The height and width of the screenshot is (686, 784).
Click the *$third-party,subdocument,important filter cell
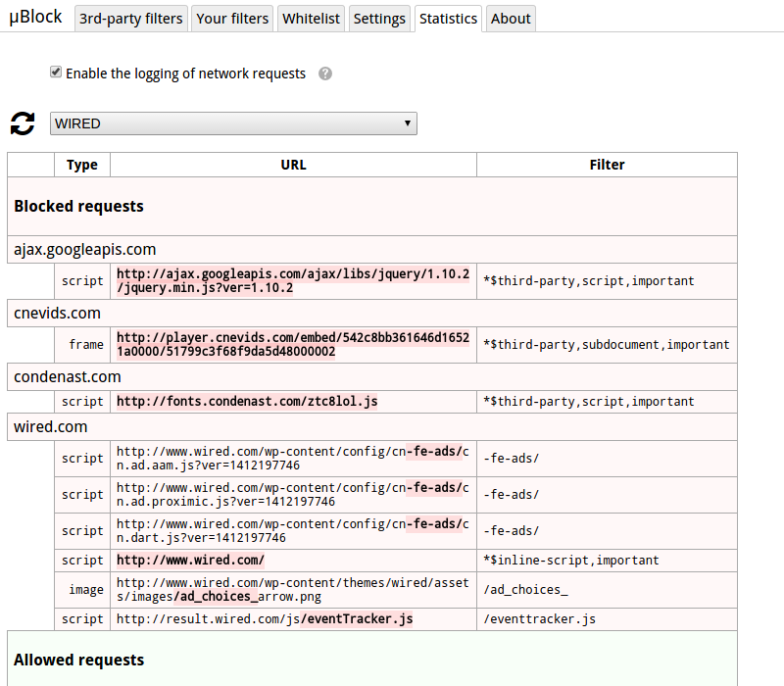click(x=607, y=345)
